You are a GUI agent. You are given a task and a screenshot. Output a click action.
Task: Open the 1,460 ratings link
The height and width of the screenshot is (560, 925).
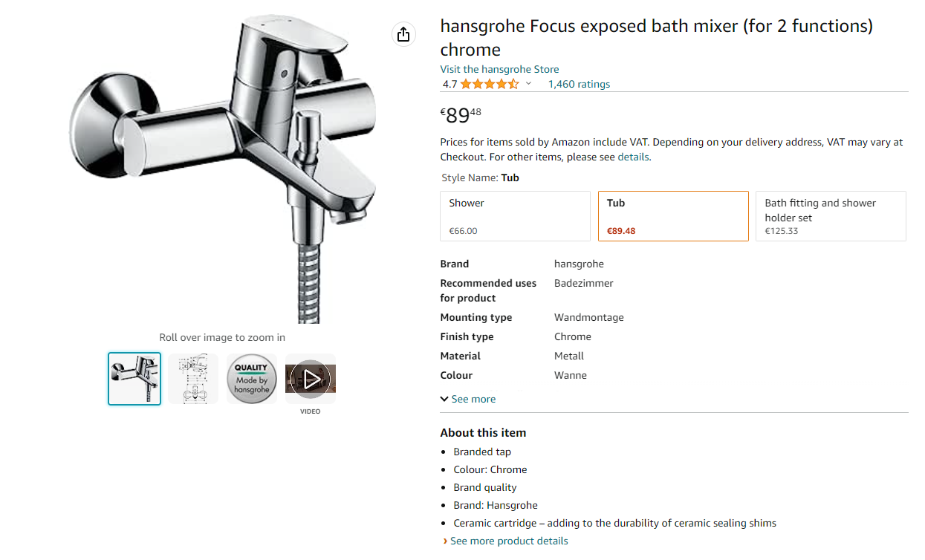point(579,84)
